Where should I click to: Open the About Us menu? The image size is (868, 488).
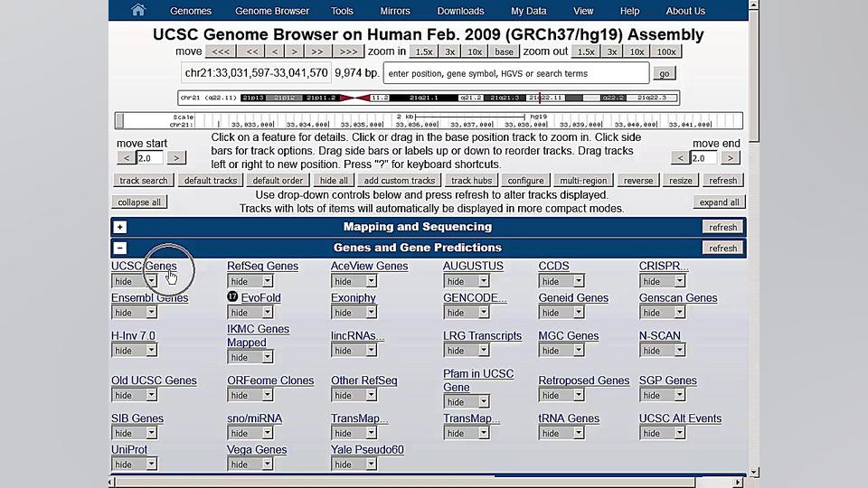(x=685, y=11)
